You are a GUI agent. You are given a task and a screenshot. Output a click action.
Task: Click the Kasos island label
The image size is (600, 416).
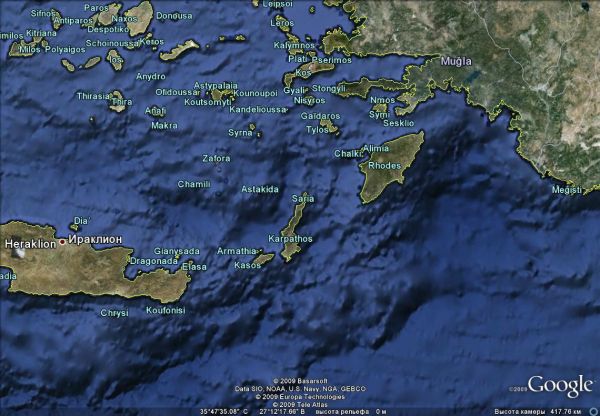click(x=247, y=265)
